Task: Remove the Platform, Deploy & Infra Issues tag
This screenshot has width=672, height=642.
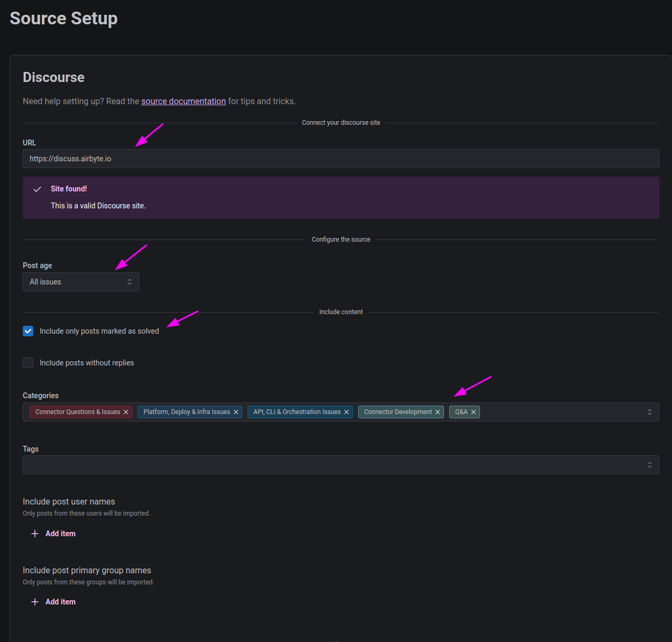Action: (236, 412)
